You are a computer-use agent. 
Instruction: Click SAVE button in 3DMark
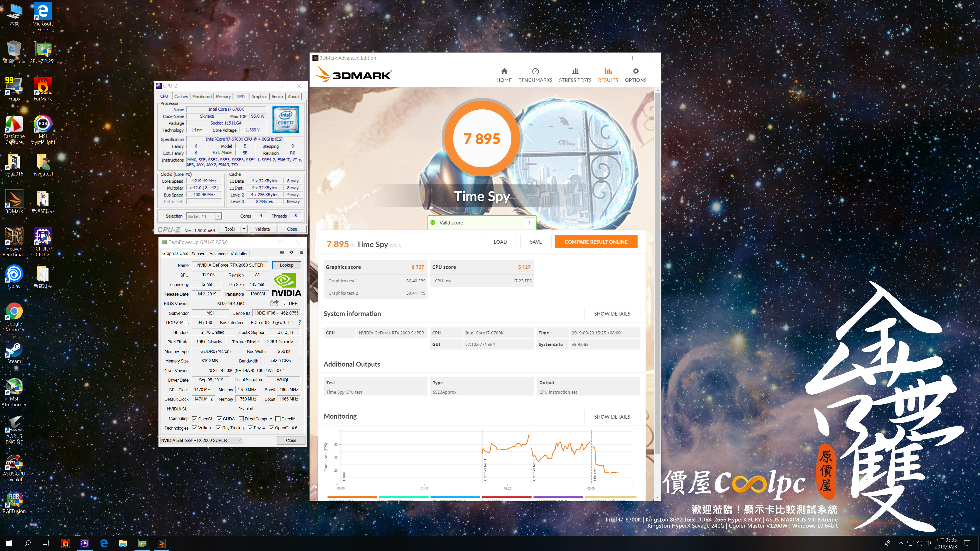536,242
